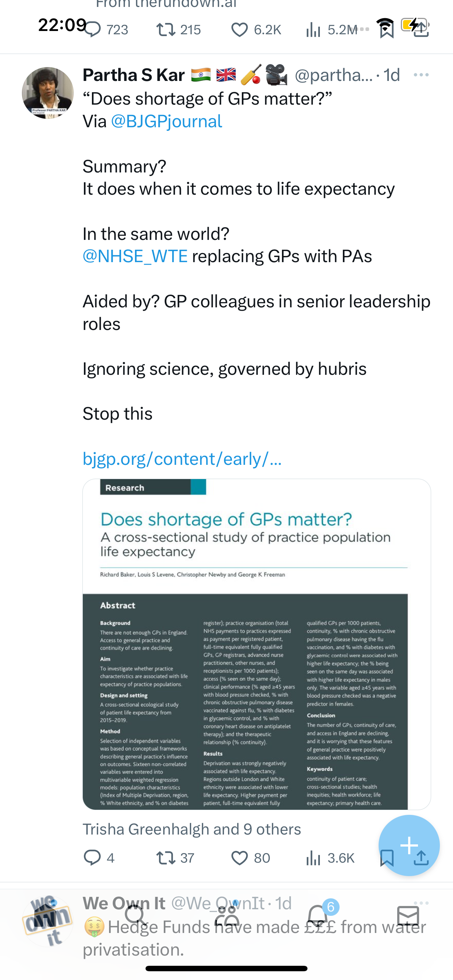Follow the bjgp.org/content/early link

[x=182, y=459]
